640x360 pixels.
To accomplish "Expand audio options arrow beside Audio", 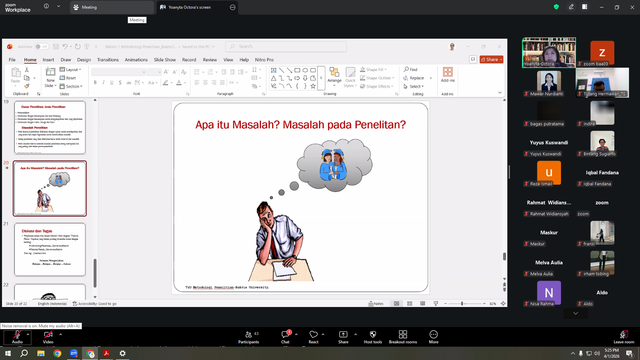I will [x=28, y=334].
